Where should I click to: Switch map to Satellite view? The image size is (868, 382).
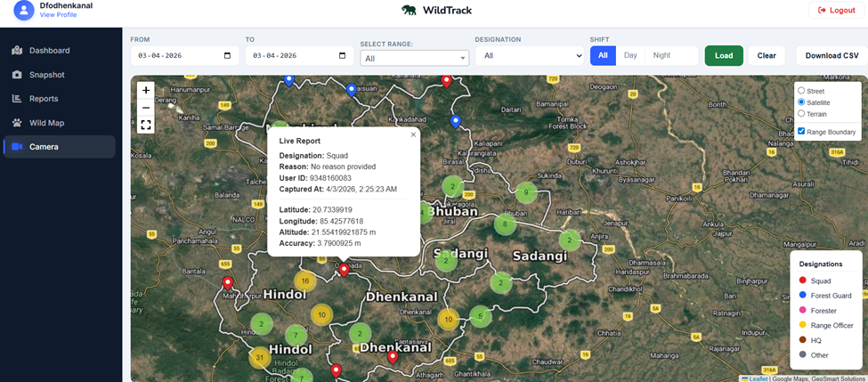click(x=801, y=102)
